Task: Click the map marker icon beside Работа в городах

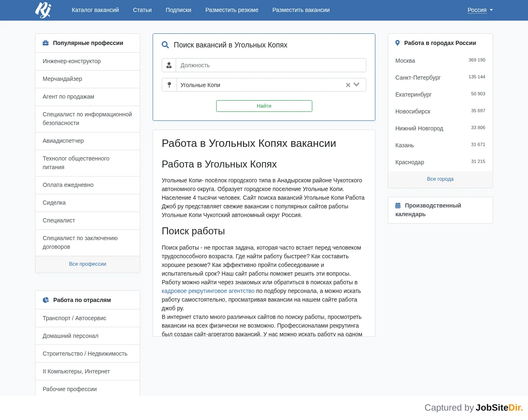Action: [398, 43]
